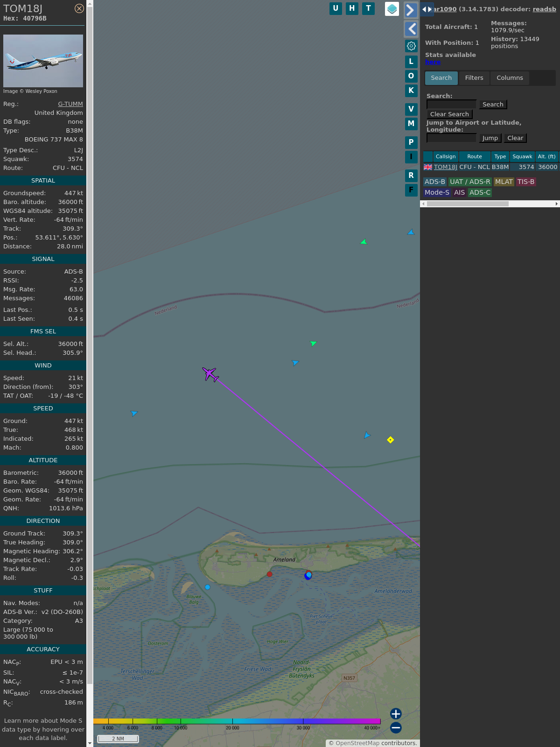Click the settings gear icon
Screen dimensions: 560x747
pyautogui.click(x=411, y=46)
